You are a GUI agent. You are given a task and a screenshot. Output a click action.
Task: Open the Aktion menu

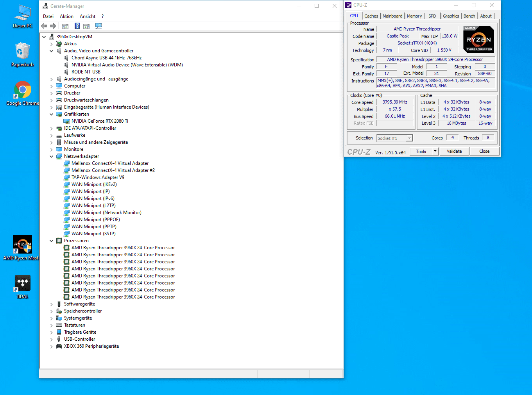[x=66, y=16]
